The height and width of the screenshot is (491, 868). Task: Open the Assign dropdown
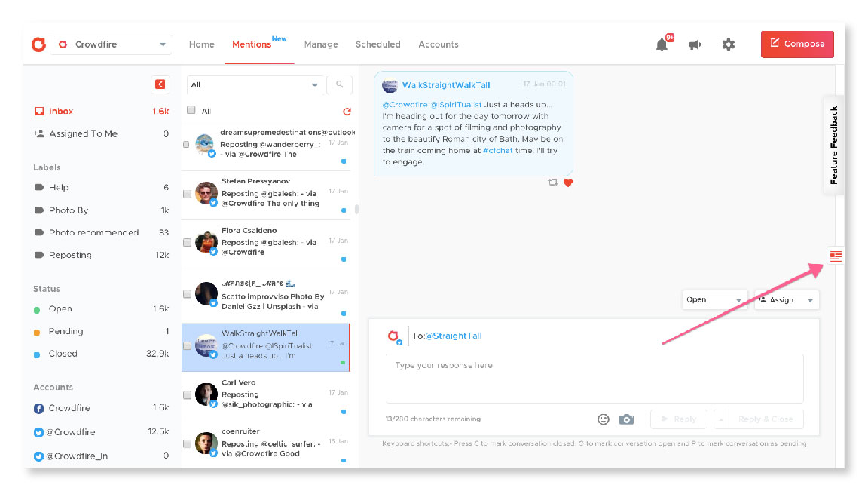tap(787, 300)
